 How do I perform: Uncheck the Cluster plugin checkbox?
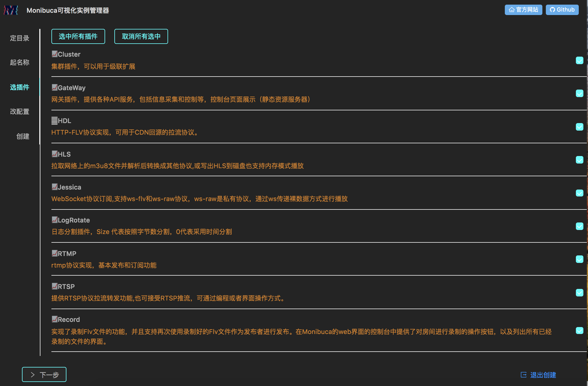tap(579, 60)
